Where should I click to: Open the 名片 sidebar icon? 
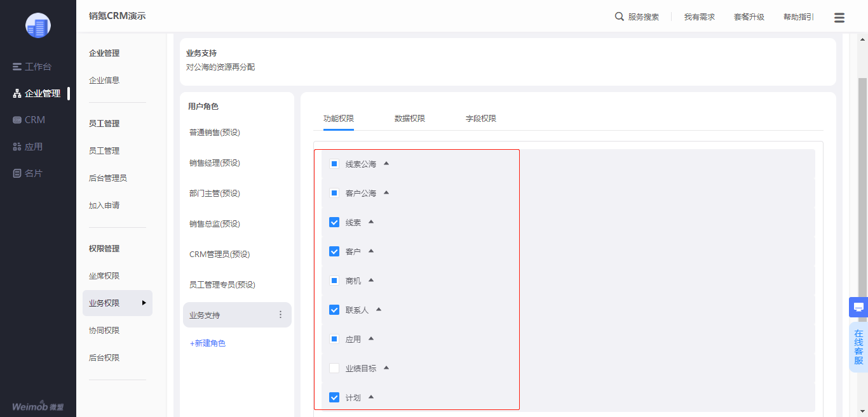[17, 173]
